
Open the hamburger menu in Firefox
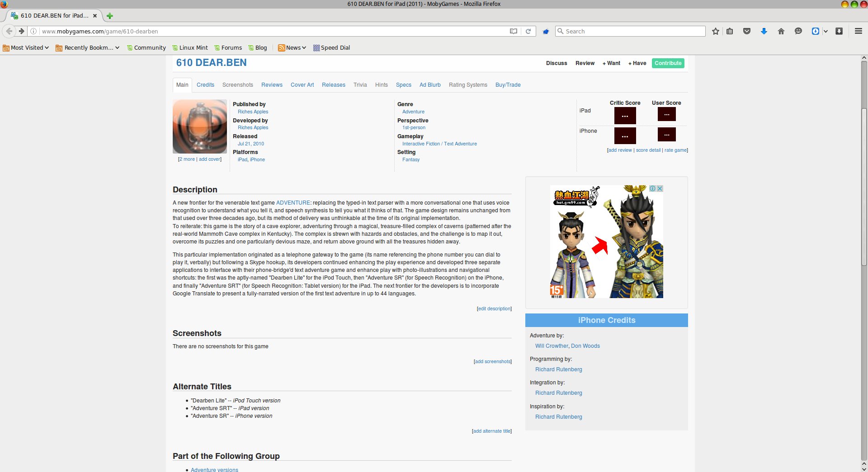pos(858,31)
